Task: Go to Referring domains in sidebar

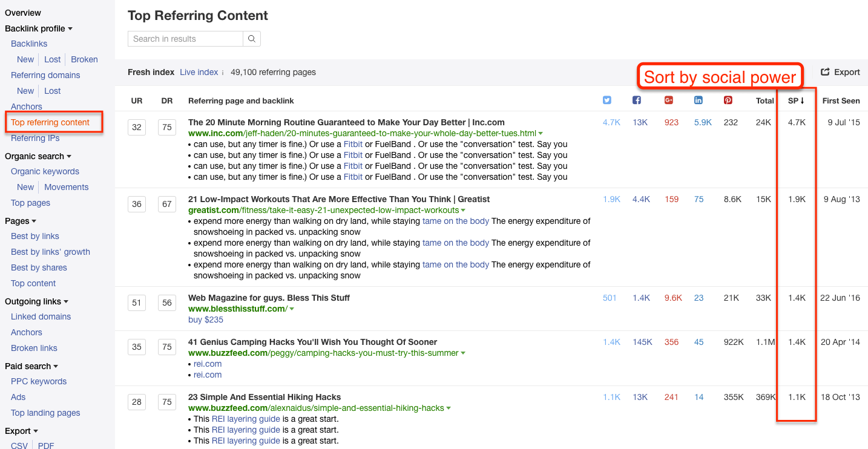Action: (x=45, y=75)
